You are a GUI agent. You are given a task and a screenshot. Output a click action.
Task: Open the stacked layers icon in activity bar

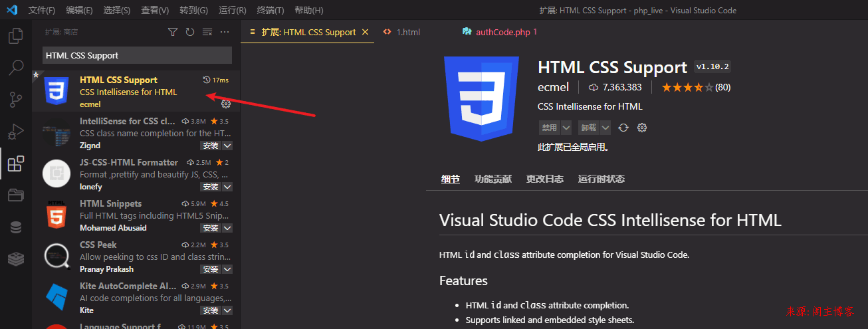point(16,259)
